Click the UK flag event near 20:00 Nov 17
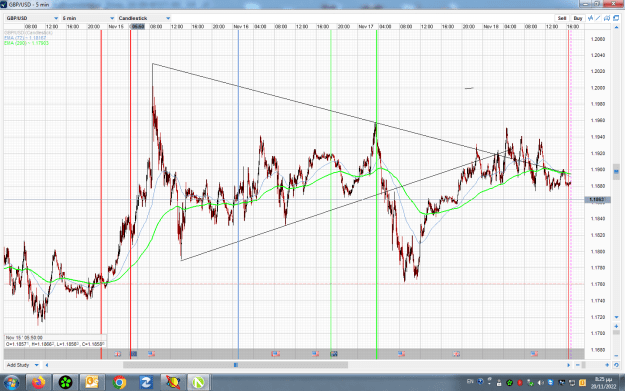This screenshot has height=391, width=625. click(456, 354)
